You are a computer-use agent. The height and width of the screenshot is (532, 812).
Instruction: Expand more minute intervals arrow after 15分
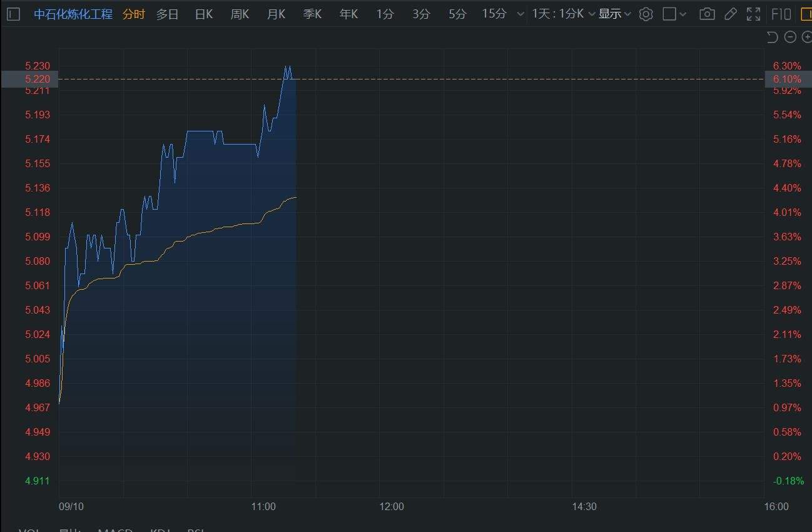point(520,14)
